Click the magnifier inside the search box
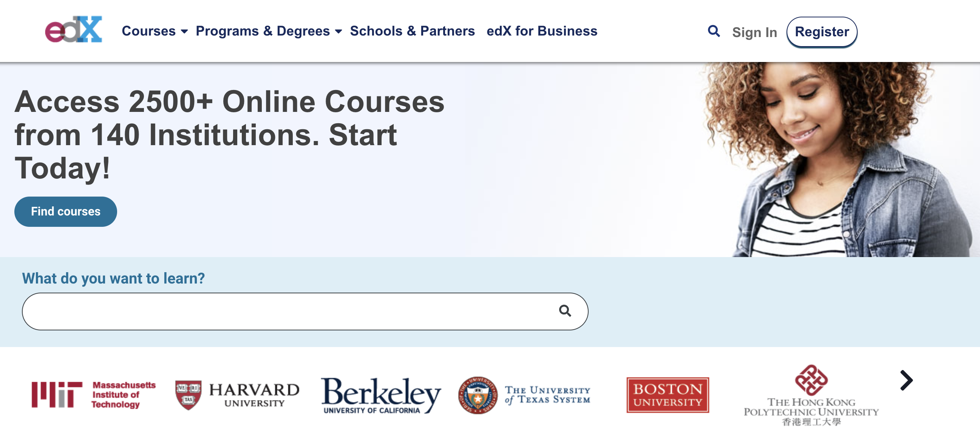The height and width of the screenshot is (437, 980). [565, 311]
